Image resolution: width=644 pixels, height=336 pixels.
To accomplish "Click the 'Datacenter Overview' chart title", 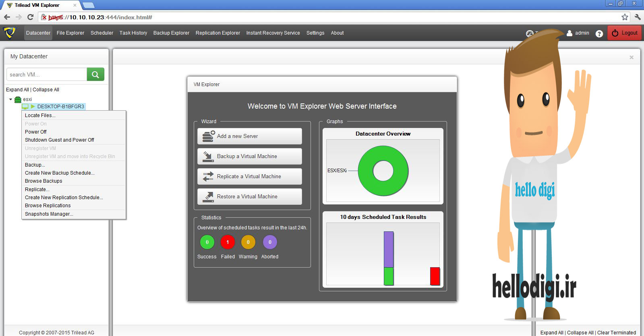I will (383, 134).
